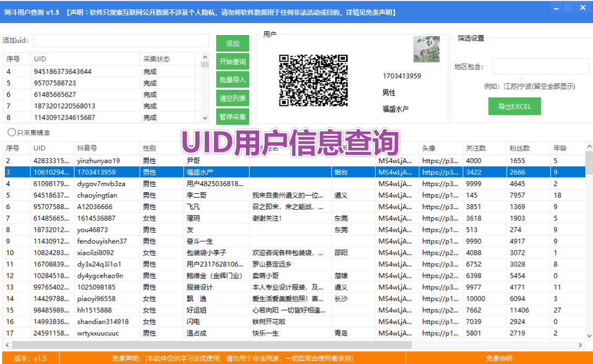Click horizontal scrollbar left arrow

click(x=7, y=345)
